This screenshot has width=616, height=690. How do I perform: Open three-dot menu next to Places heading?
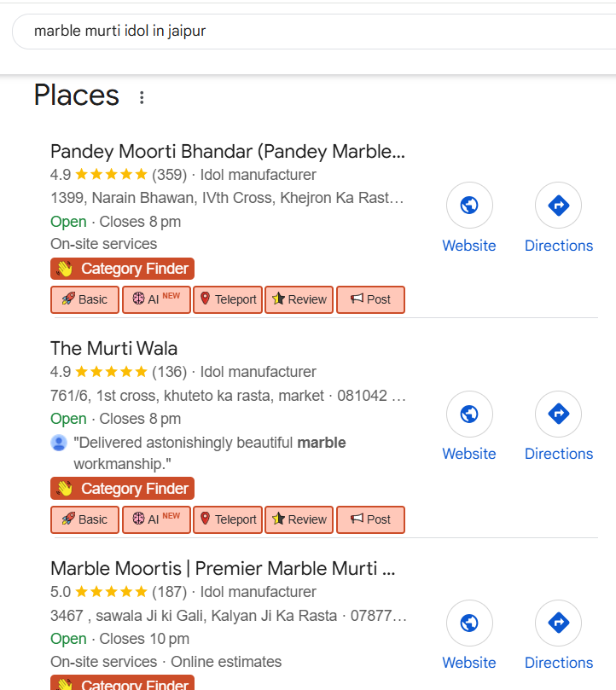tap(142, 97)
